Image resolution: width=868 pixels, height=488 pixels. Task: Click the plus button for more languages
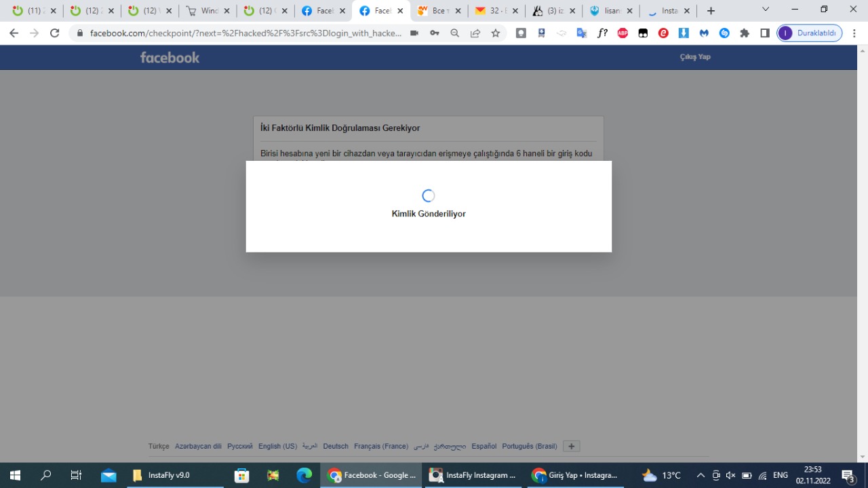click(572, 447)
